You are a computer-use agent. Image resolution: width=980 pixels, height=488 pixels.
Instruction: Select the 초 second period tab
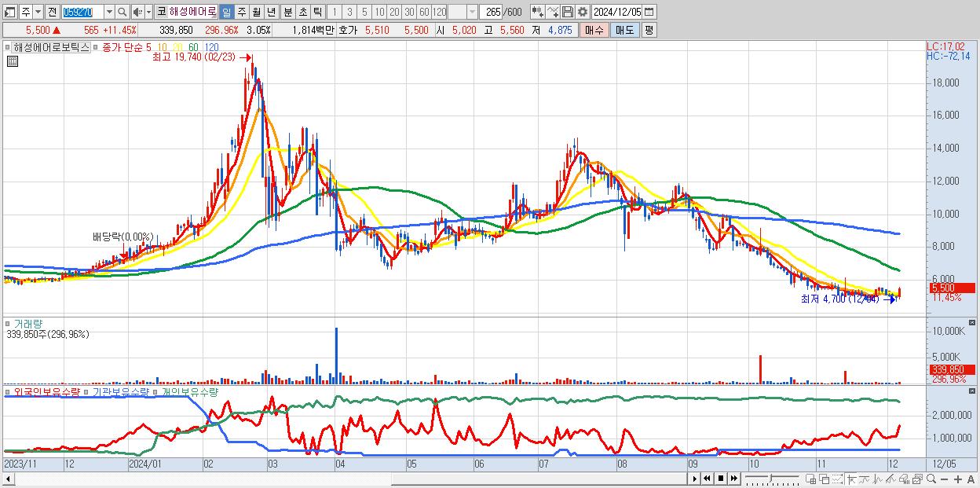303,13
